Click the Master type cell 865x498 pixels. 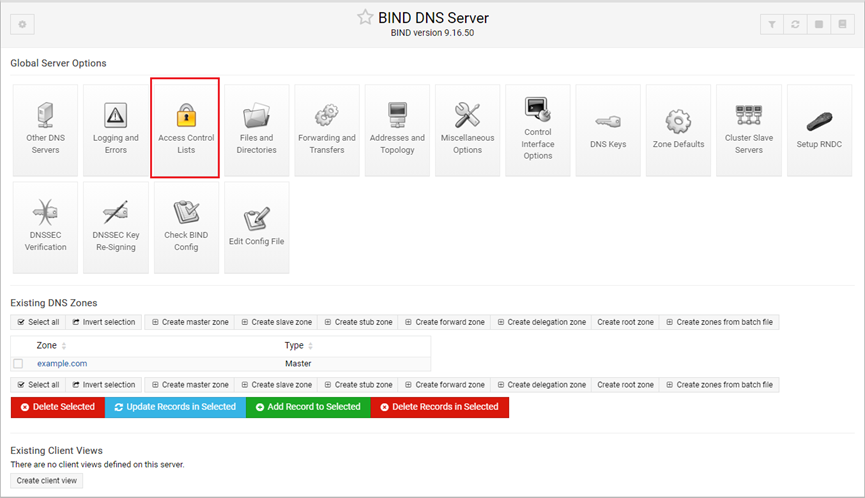pyautogui.click(x=298, y=363)
